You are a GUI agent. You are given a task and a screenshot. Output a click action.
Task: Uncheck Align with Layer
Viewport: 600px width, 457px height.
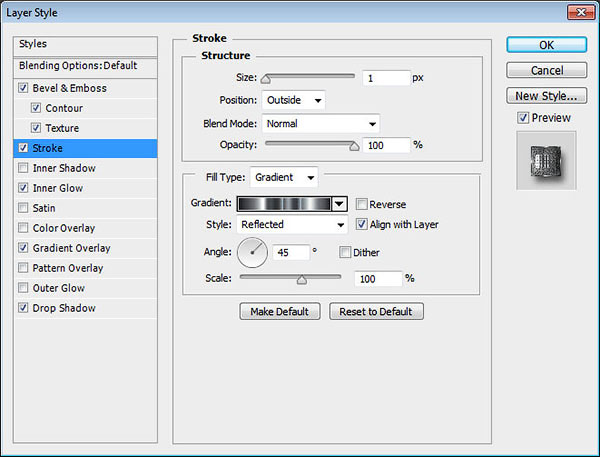[361, 224]
